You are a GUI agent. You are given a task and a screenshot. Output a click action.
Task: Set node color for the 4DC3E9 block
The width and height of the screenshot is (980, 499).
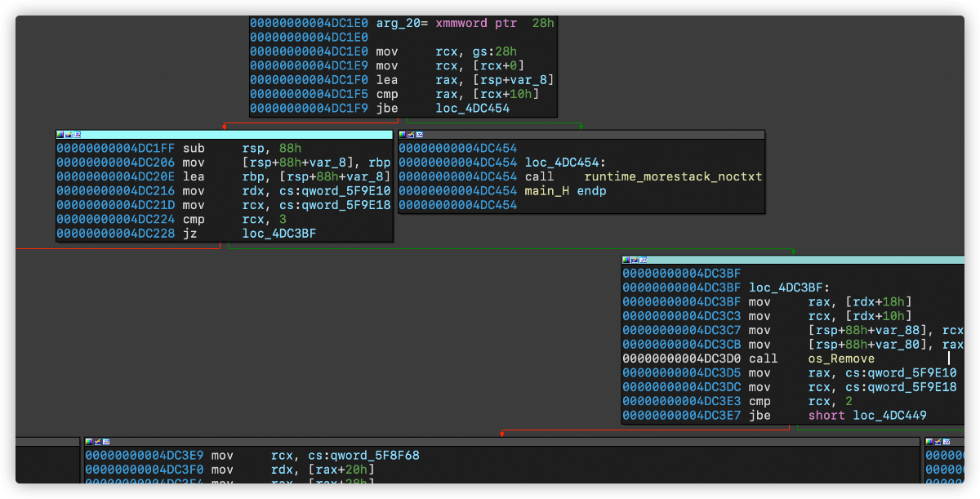click(89, 441)
